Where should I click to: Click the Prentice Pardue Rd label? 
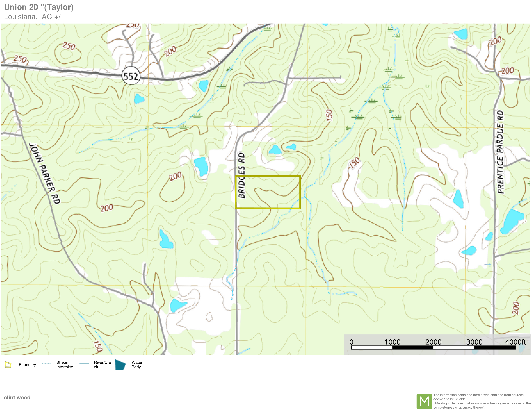pos(500,152)
